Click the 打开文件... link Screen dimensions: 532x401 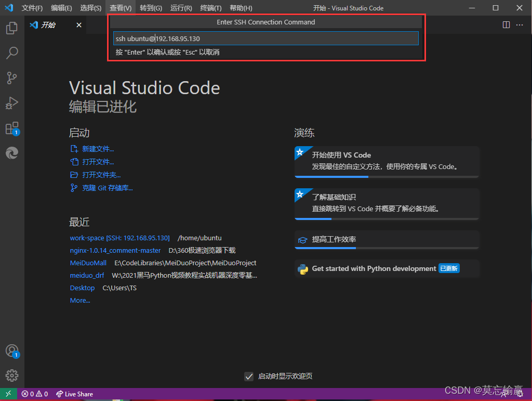[x=98, y=162]
